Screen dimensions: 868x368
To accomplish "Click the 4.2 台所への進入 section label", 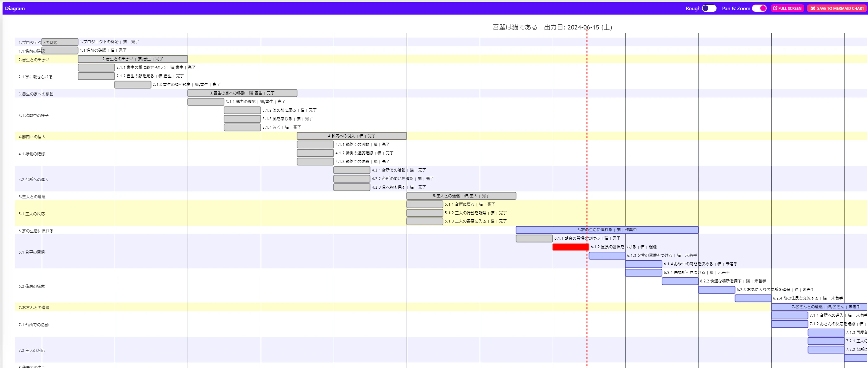I will click(x=33, y=180).
